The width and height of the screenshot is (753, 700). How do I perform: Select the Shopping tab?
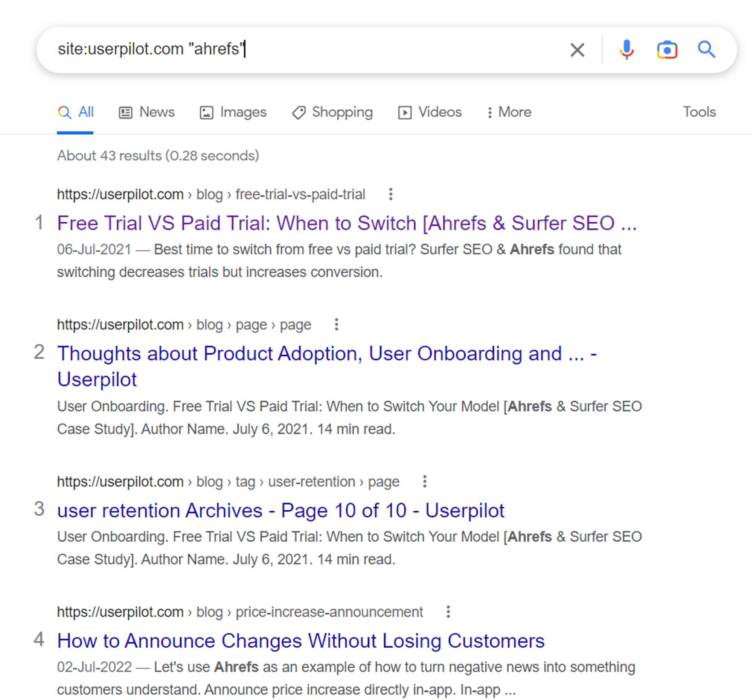point(332,112)
